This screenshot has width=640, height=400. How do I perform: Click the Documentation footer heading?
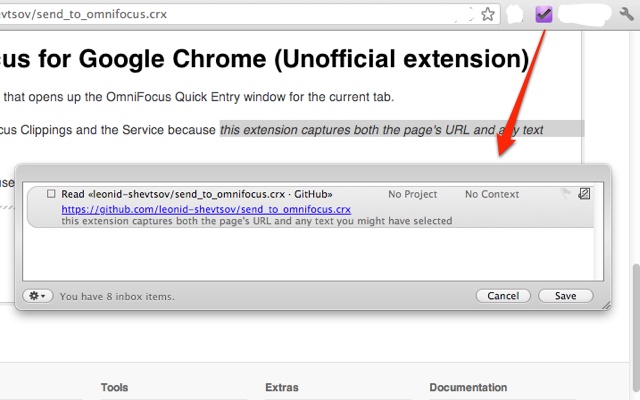click(468, 387)
